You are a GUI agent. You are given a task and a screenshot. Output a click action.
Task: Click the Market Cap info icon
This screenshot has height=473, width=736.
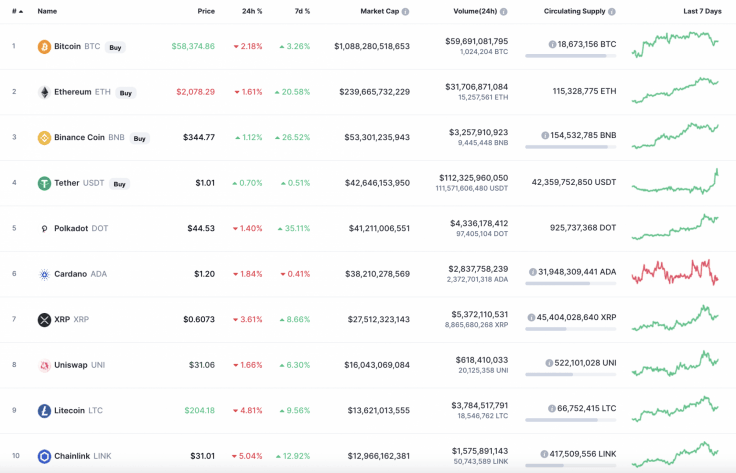coord(406,12)
